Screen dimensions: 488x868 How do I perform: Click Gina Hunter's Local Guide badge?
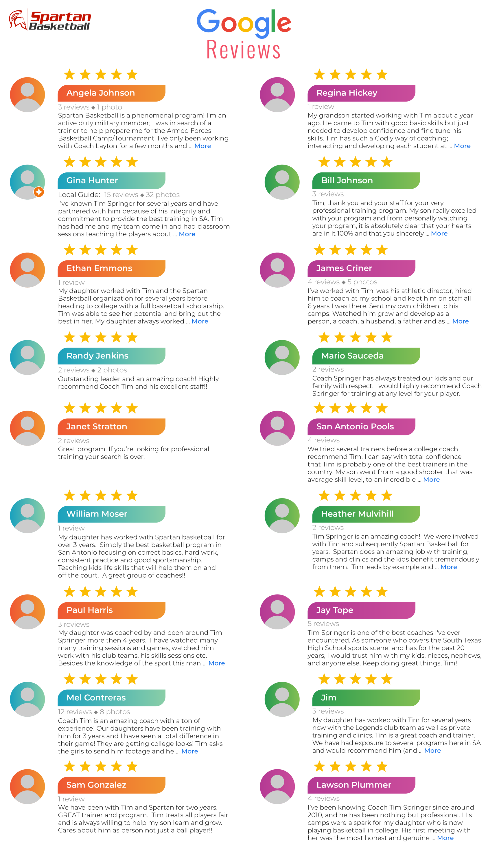(x=39, y=192)
